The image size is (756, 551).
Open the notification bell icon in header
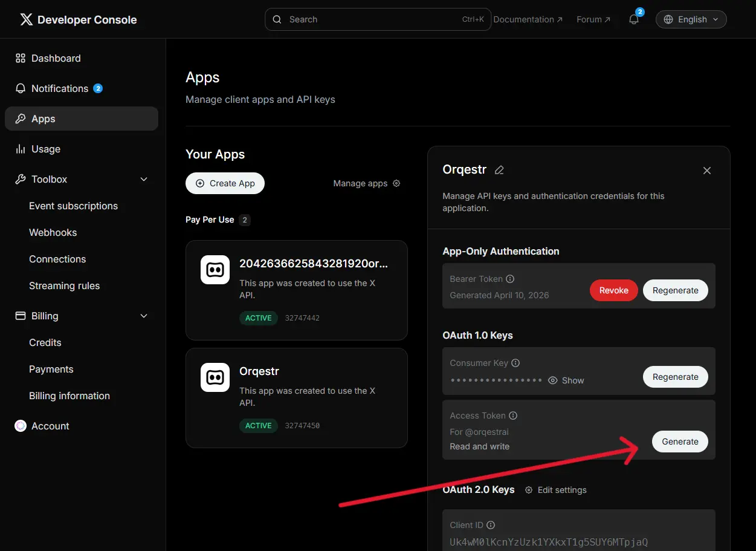(634, 19)
